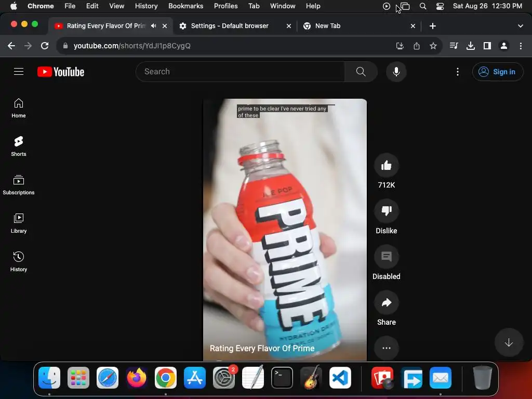This screenshot has height=399, width=532.
Task: Start voice search with the microphone
Action: tap(396, 72)
